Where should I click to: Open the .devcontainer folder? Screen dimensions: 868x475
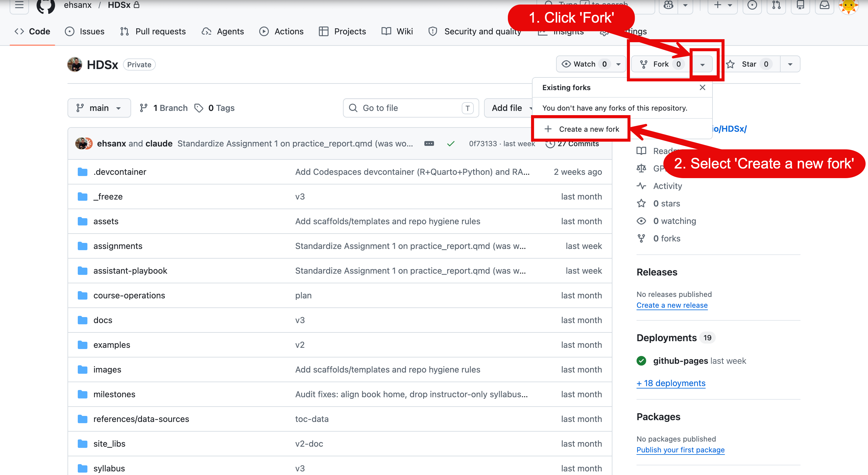click(x=120, y=172)
